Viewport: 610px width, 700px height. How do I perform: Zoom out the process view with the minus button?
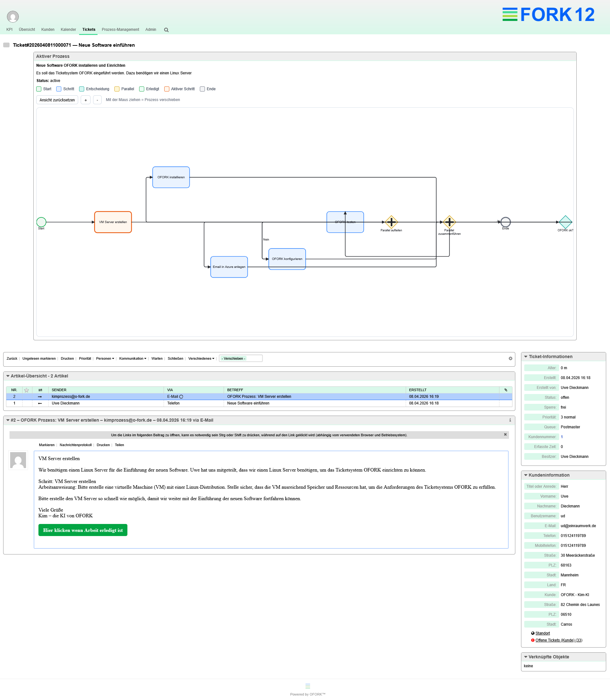point(97,100)
